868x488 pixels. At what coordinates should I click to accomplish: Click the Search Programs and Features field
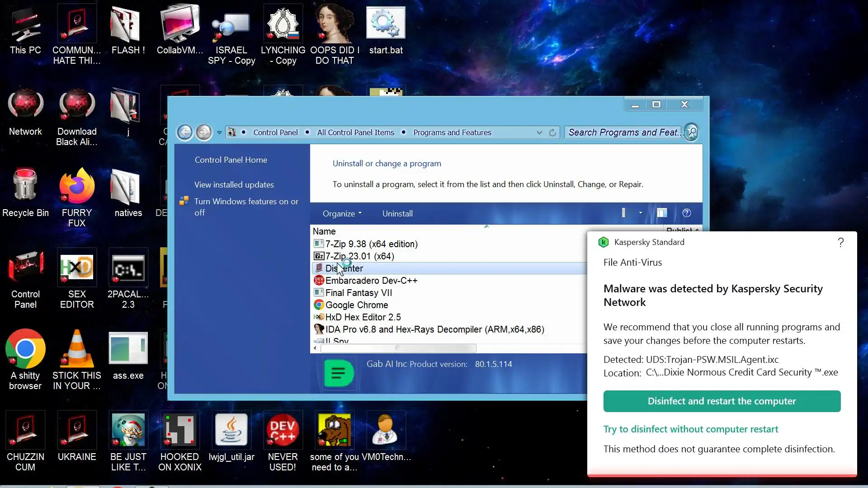click(623, 132)
